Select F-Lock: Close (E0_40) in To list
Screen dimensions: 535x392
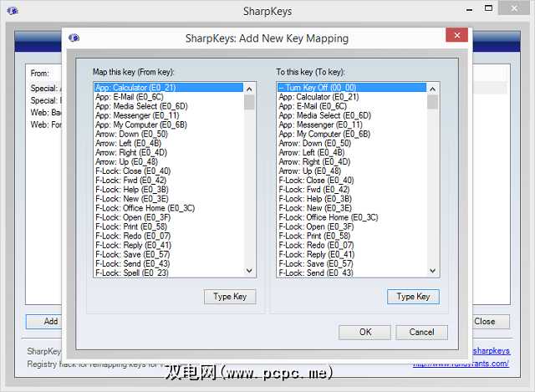pos(352,181)
